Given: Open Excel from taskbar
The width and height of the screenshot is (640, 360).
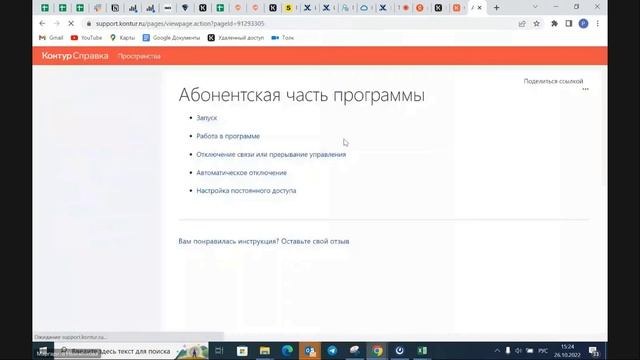Looking at the screenshot, I should 422,351.
